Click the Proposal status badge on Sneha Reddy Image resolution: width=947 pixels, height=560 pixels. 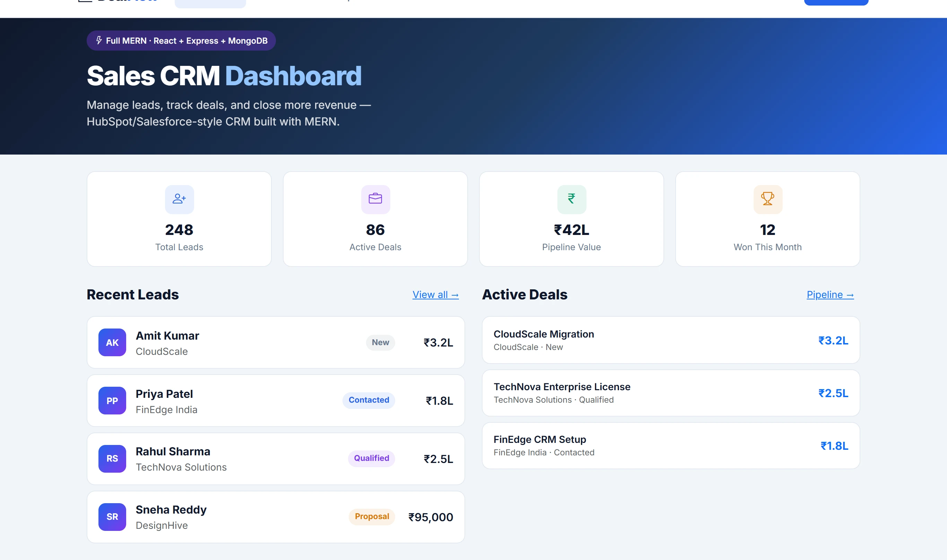point(372,516)
